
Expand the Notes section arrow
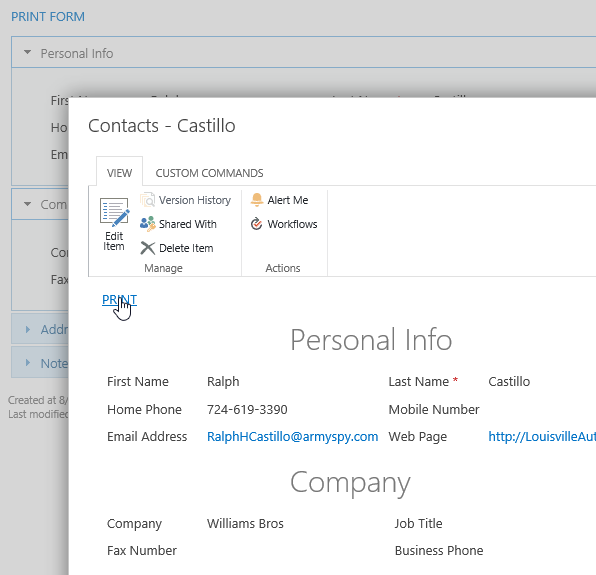[27, 363]
